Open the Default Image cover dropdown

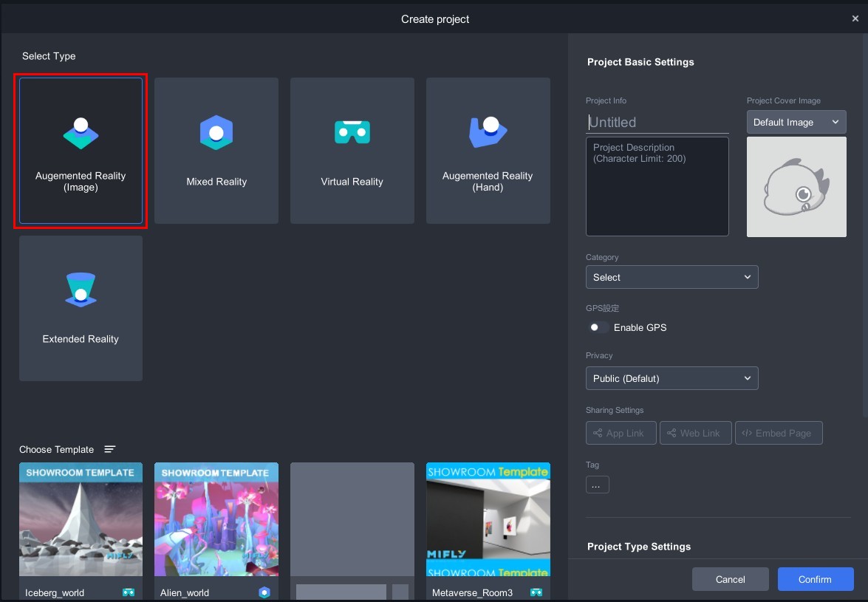pos(796,122)
